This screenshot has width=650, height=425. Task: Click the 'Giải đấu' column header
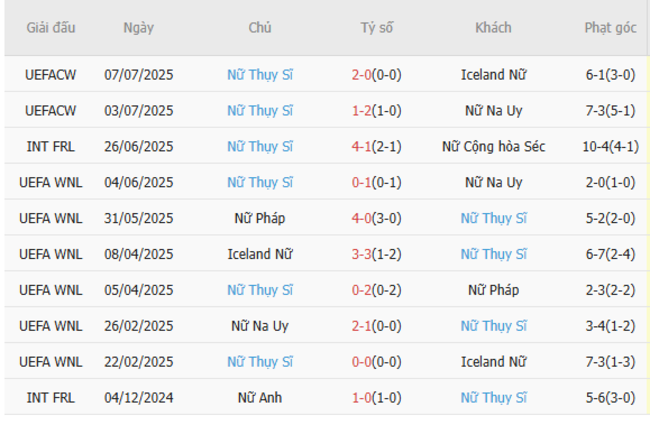click(51, 28)
